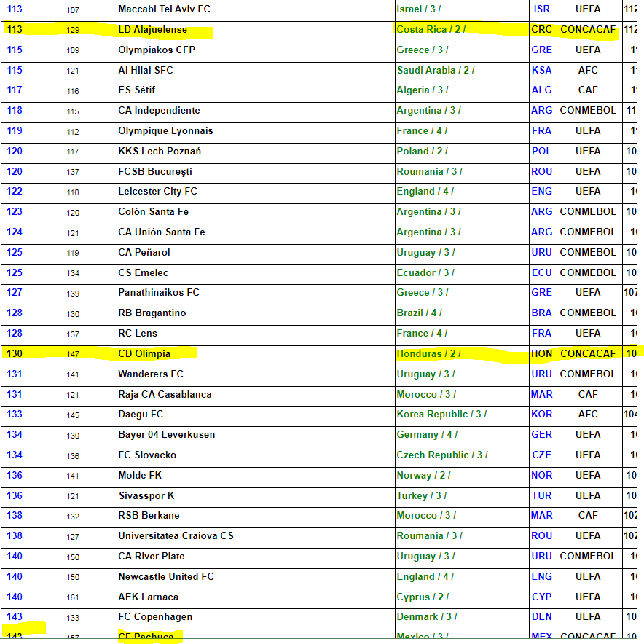Select CA Independiente in the club column

pos(159,111)
